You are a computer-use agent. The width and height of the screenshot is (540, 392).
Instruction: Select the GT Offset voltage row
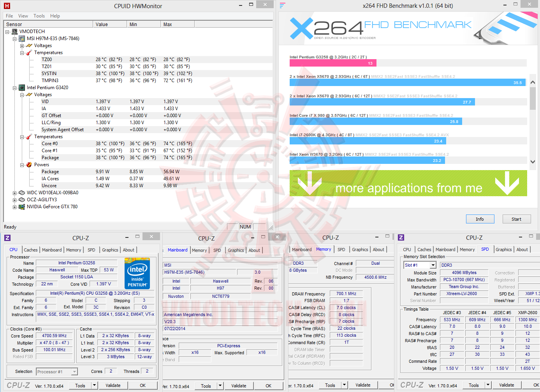pos(138,116)
